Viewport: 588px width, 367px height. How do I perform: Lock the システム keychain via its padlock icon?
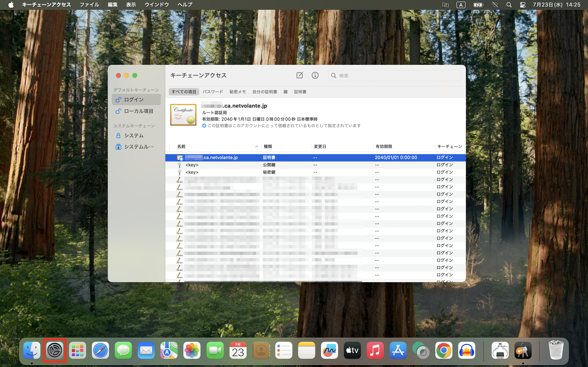click(118, 135)
